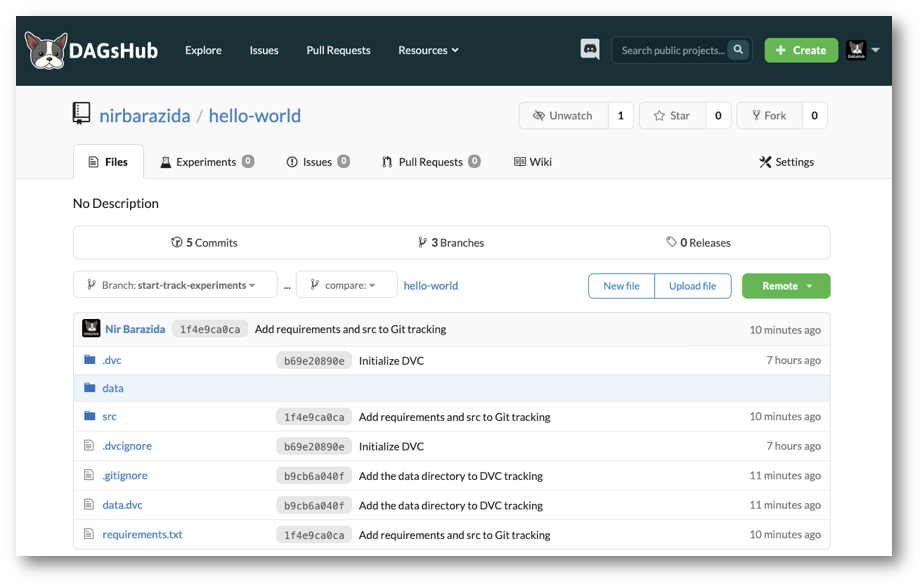Switch to the Experiments tab
The image size is (923, 587).
pyautogui.click(x=206, y=162)
